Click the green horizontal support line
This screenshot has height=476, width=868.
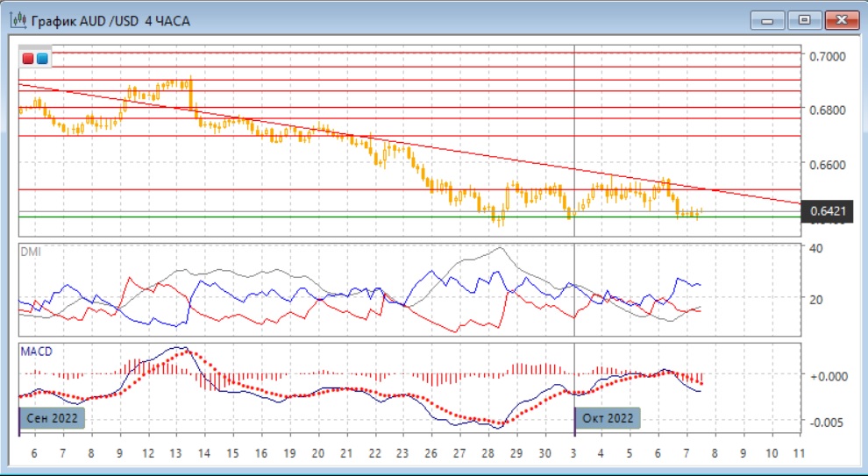pyautogui.click(x=263, y=217)
